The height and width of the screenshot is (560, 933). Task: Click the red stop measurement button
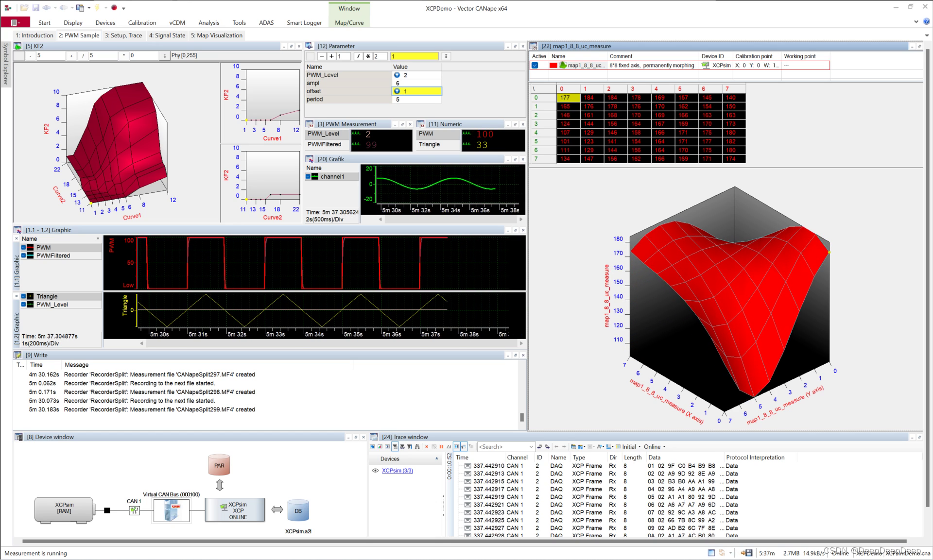pyautogui.click(x=114, y=8)
